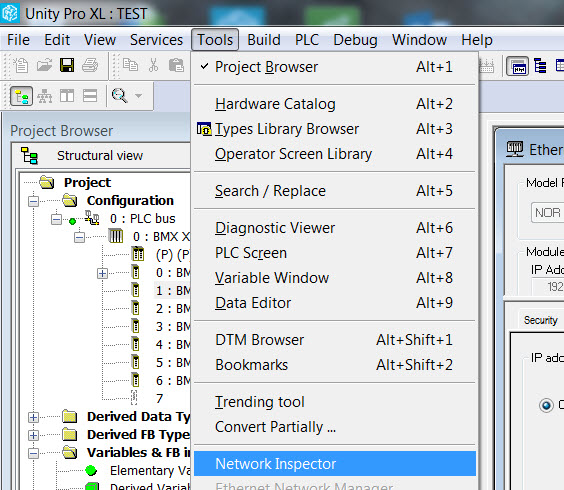Click the magnifier zoom toolbar icon

[x=119, y=96]
